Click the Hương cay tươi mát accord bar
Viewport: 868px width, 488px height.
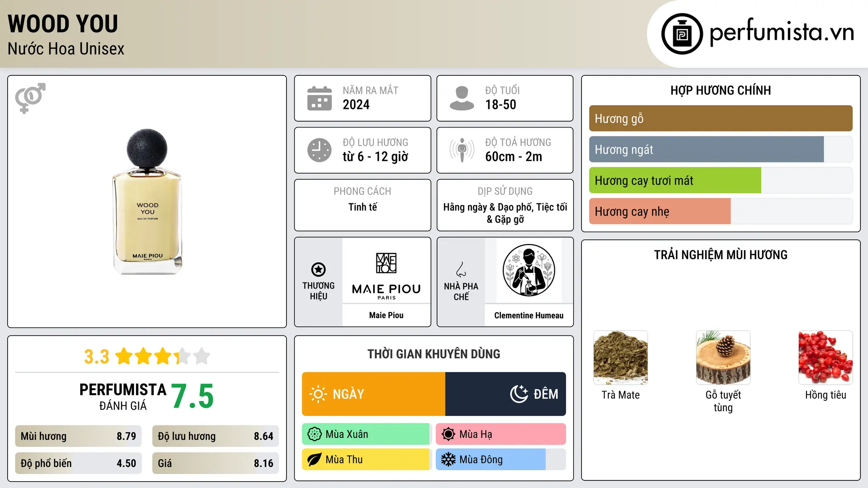tap(721, 180)
